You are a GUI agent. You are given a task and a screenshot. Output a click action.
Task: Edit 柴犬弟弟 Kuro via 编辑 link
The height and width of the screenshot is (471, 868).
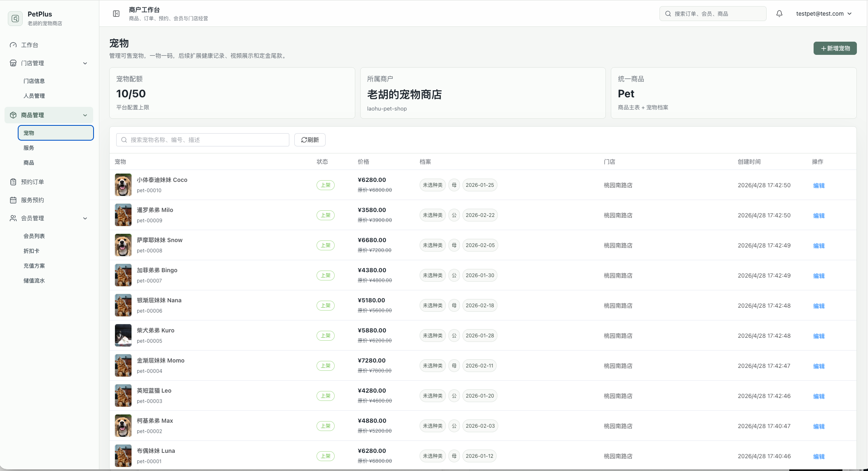point(819,336)
